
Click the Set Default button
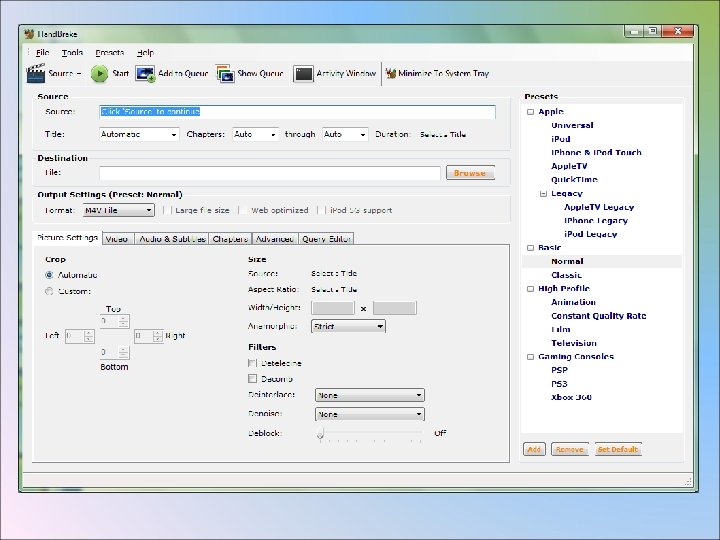click(x=618, y=449)
